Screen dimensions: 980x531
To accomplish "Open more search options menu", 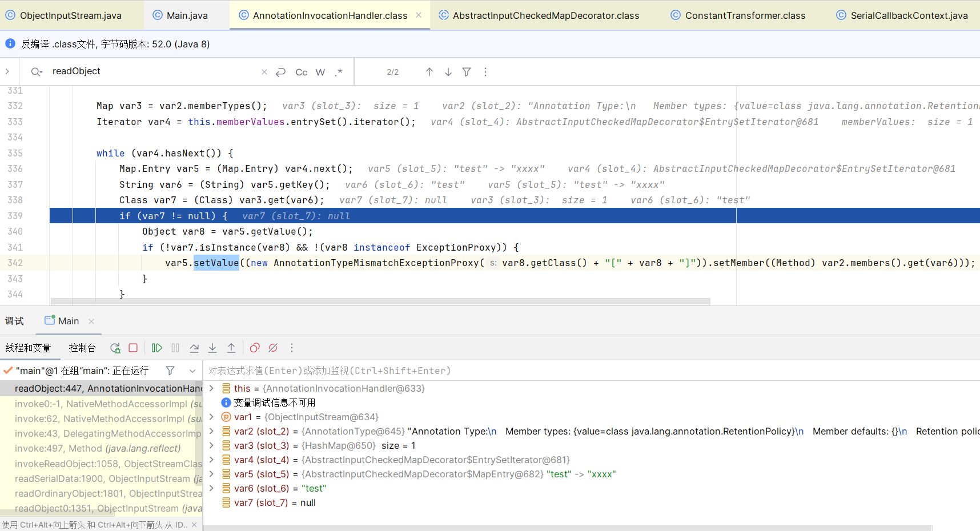I will coord(485,72).
